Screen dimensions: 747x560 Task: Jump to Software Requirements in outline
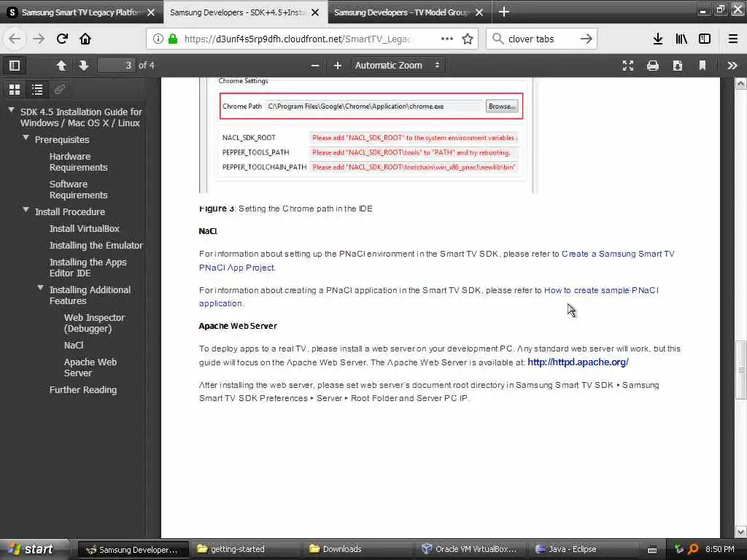[79, 190]
